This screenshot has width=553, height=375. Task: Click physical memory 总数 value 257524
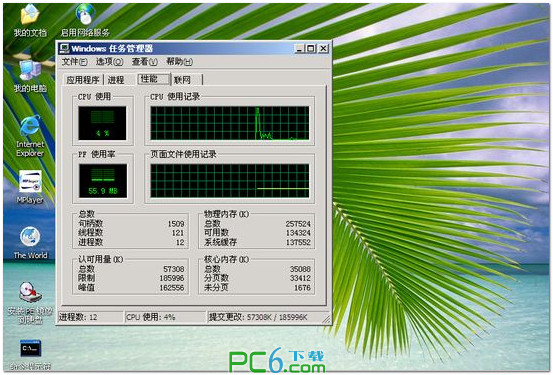click(298, 224)
